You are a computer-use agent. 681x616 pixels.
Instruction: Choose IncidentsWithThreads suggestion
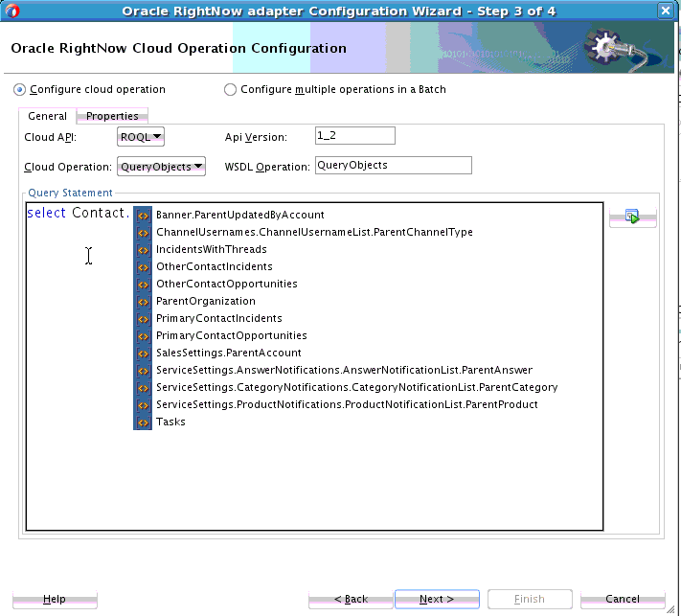point(212,250)
